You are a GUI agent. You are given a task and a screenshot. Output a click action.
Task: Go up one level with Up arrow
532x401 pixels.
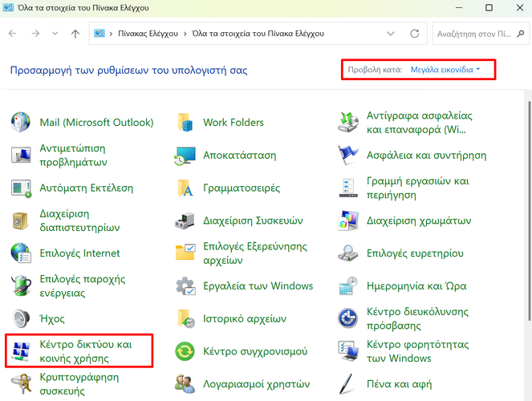[75, 33]
